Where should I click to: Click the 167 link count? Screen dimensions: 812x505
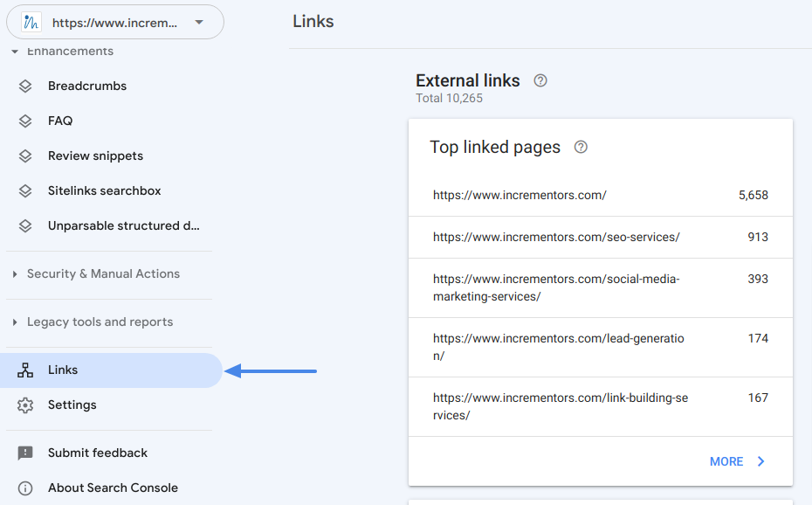tap(758, 398)
